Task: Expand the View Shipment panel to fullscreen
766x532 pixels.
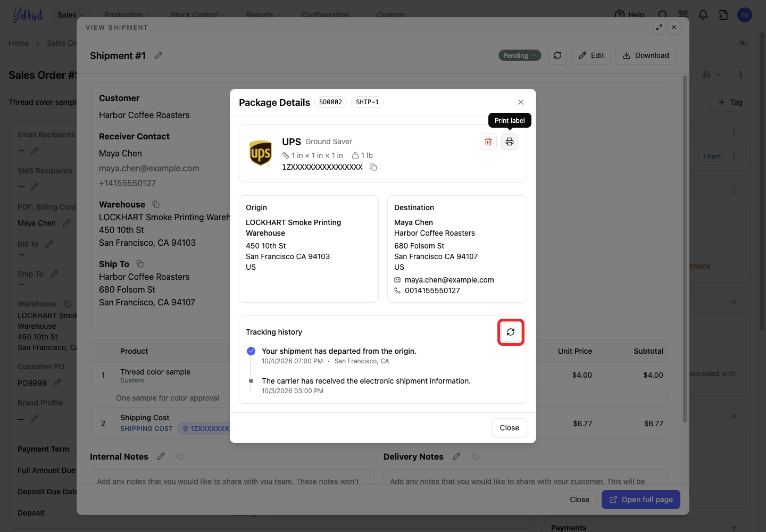Action: pos(659,27)
